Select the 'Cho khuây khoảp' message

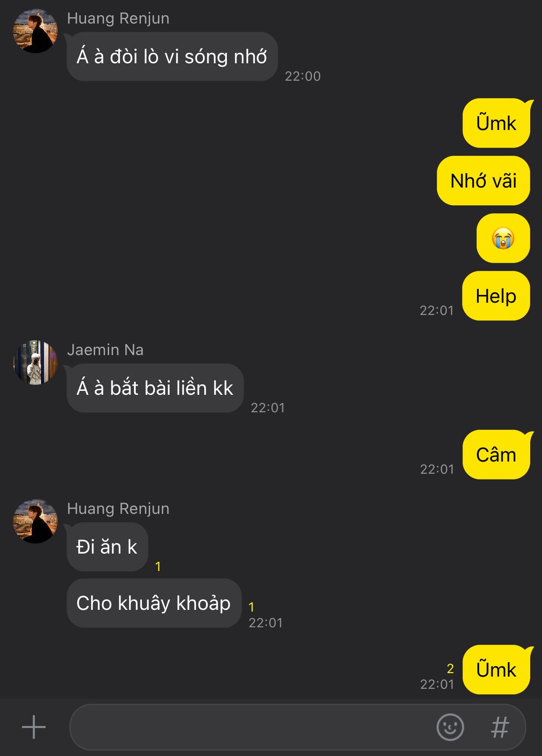(x=154, y=603)
